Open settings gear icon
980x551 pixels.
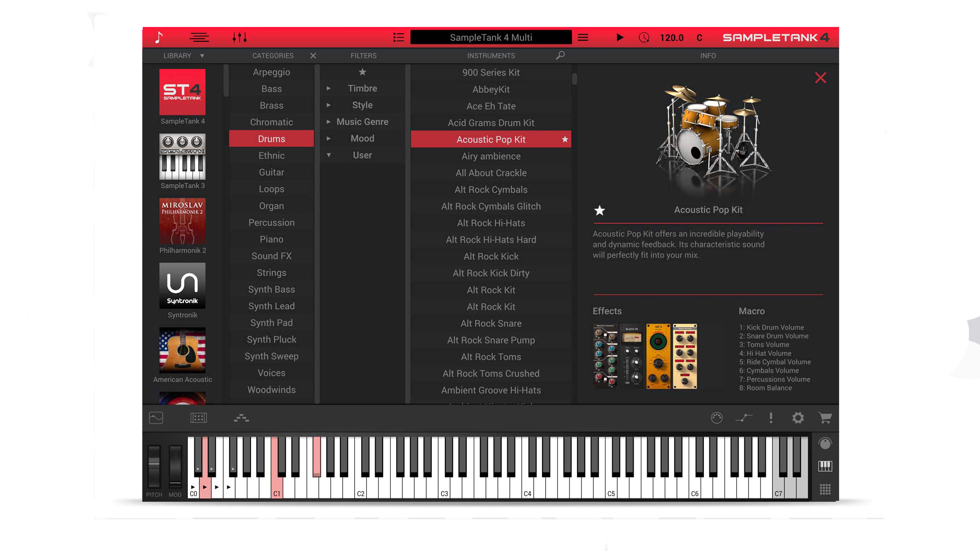(x=798, y=418)
